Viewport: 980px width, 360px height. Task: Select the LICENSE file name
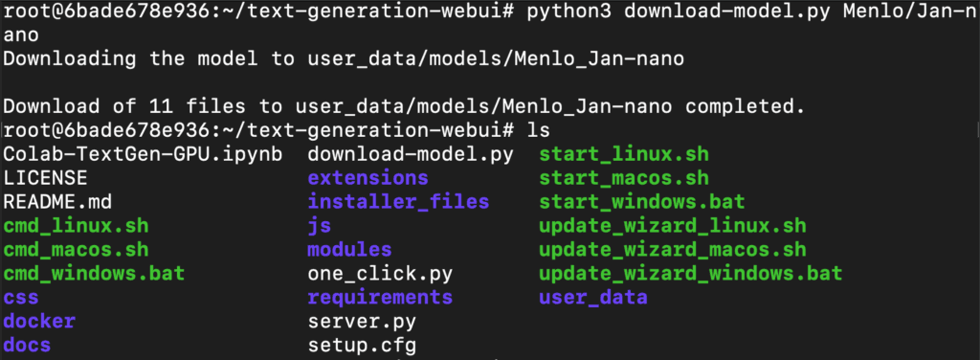45,178
